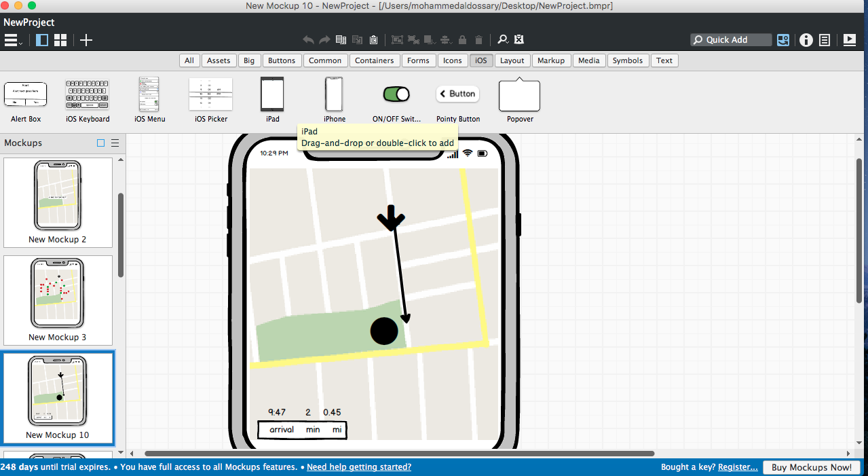Viewport: 868px width, 476px height.
Task: Select the Symbols library tab
Action: pos(628,60)
